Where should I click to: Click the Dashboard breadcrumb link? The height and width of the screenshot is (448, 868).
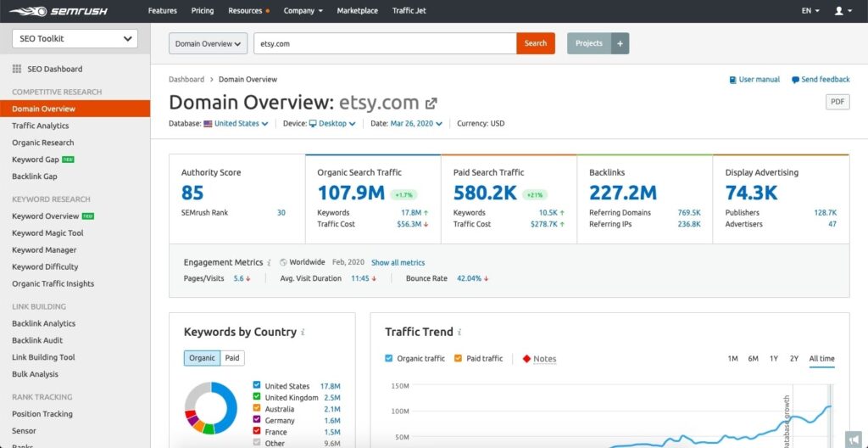tap(186, 79)
